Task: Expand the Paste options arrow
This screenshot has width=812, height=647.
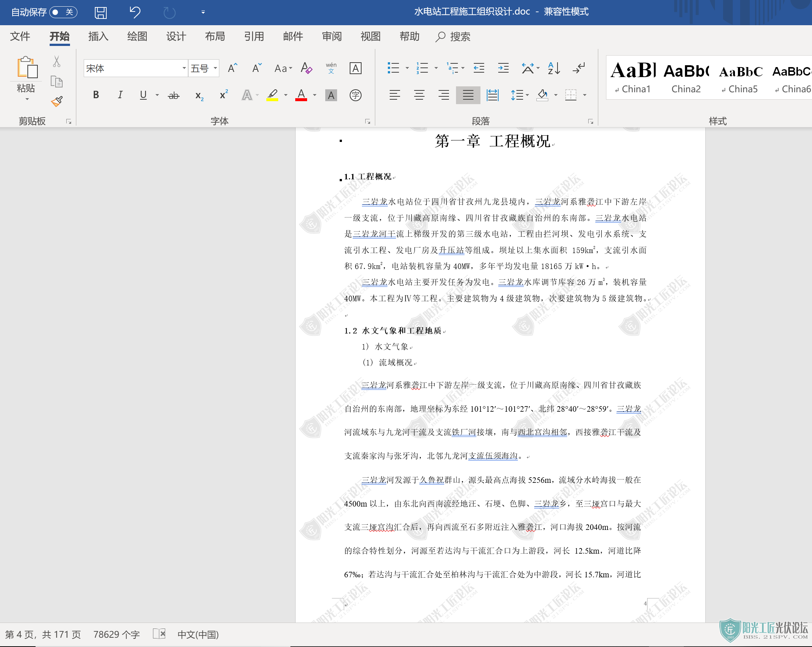Action: point(27,99)
